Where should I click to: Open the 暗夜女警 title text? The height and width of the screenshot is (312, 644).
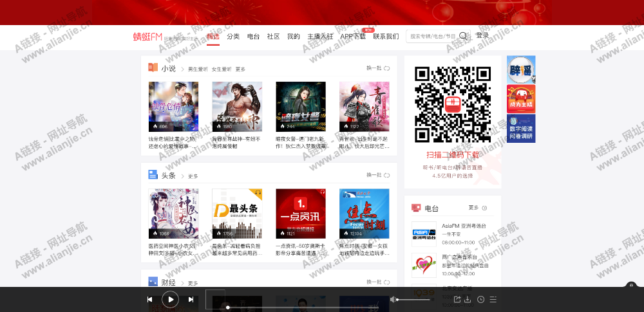301,142
